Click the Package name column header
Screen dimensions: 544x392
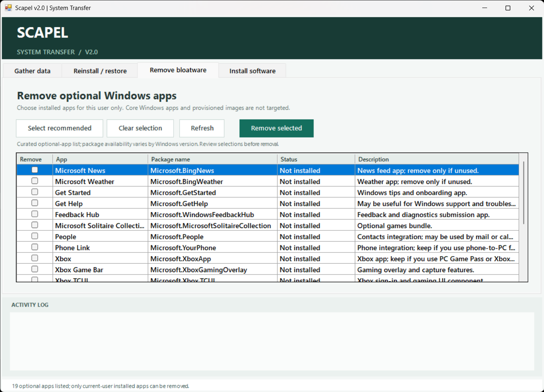click(213, 159)
